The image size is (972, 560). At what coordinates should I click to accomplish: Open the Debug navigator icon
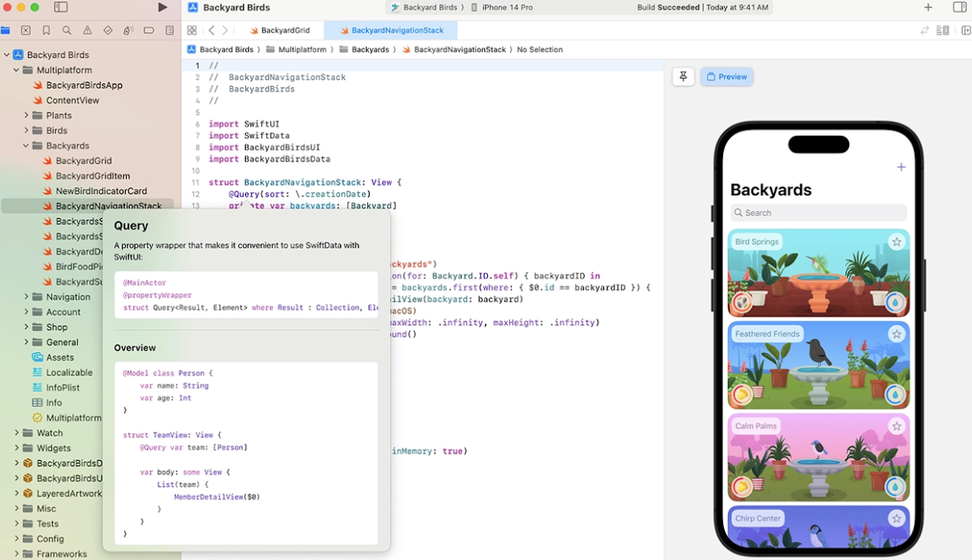[128, 31]
